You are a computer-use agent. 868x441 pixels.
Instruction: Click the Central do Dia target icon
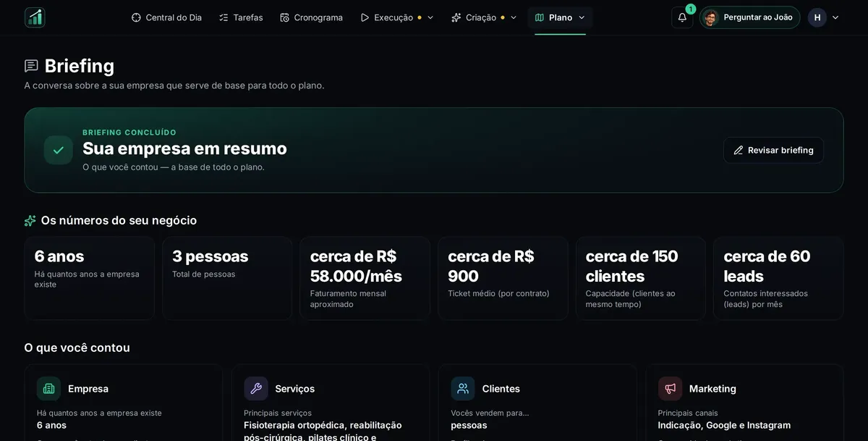pos(136,17)
